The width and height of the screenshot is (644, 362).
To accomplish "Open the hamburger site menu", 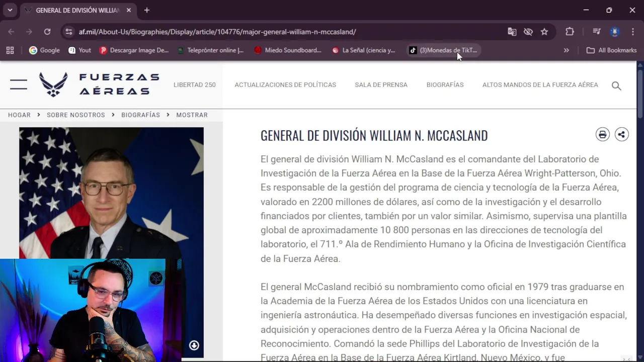I will point(19,84).
